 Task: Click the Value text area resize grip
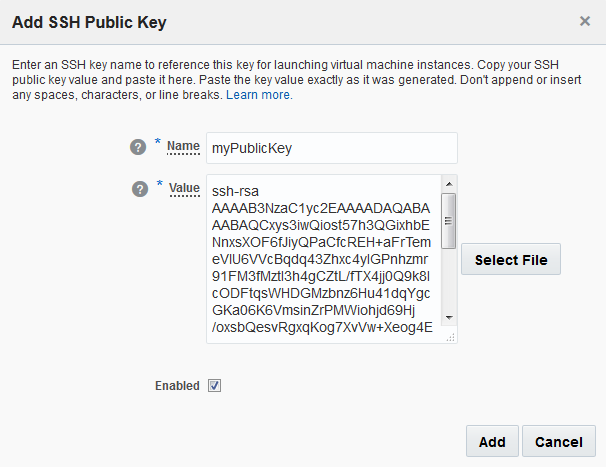451,337
